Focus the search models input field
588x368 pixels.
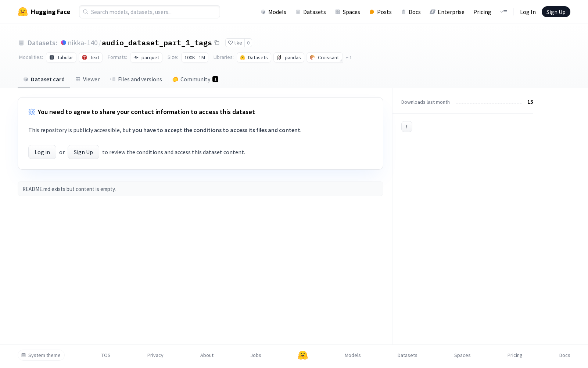pos(150,12)
